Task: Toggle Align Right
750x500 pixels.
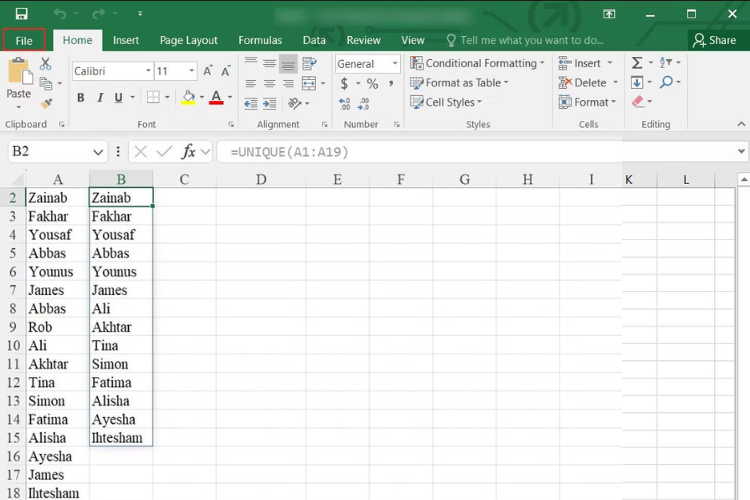Action: pyautogui.click(x=288, y=84)
